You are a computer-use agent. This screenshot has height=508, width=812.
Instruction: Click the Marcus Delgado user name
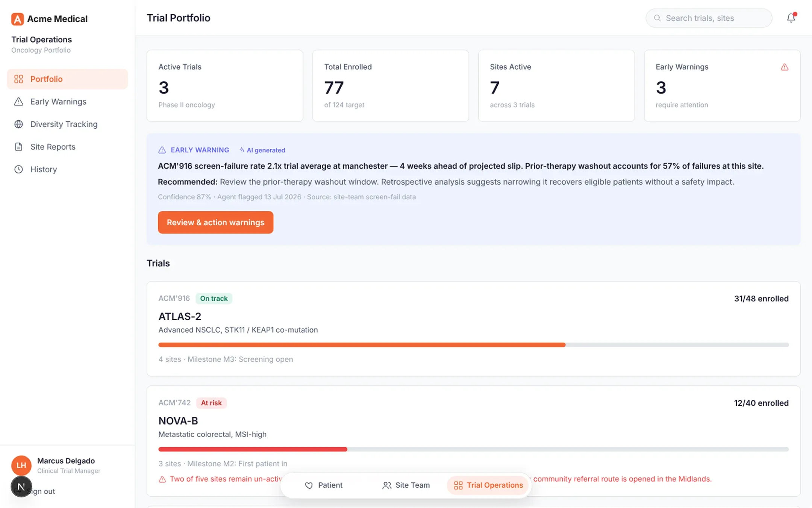66,461
